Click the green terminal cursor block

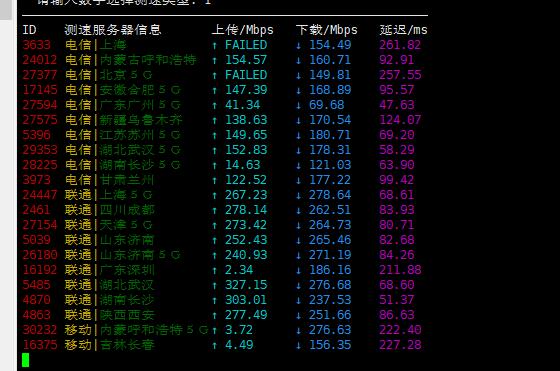[x=25, y=360]
